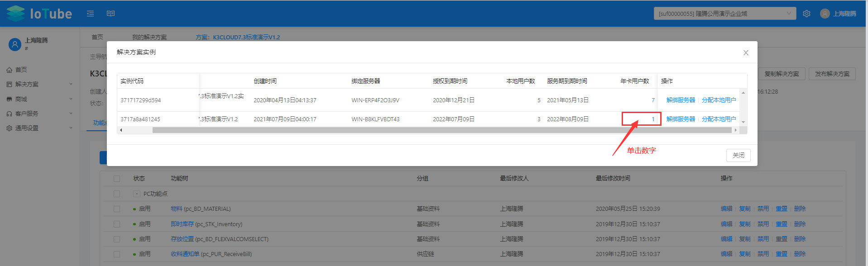Open the enterprise domain dropdown suf00000055
Image resolution: width=868 pixels, height=266 pixels.
point(724,14)
